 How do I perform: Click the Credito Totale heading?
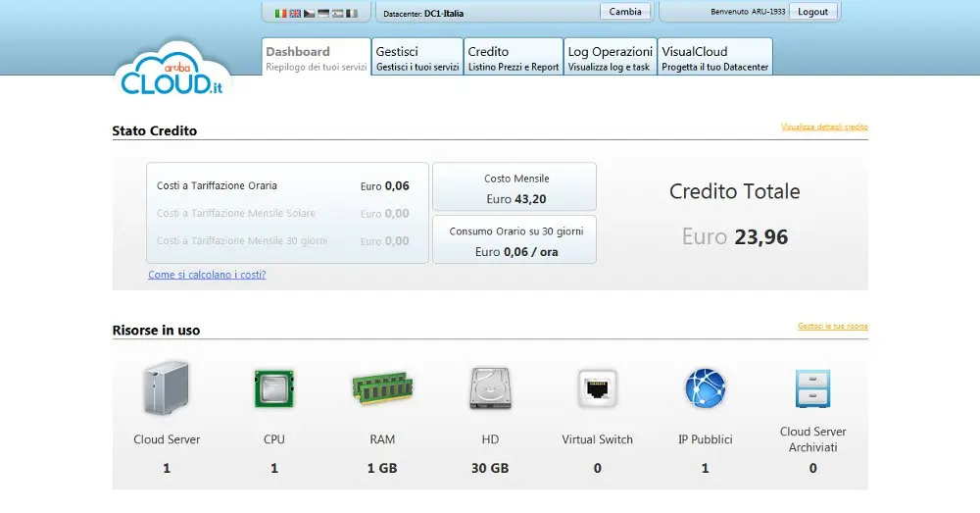click(x=734, y=191)
